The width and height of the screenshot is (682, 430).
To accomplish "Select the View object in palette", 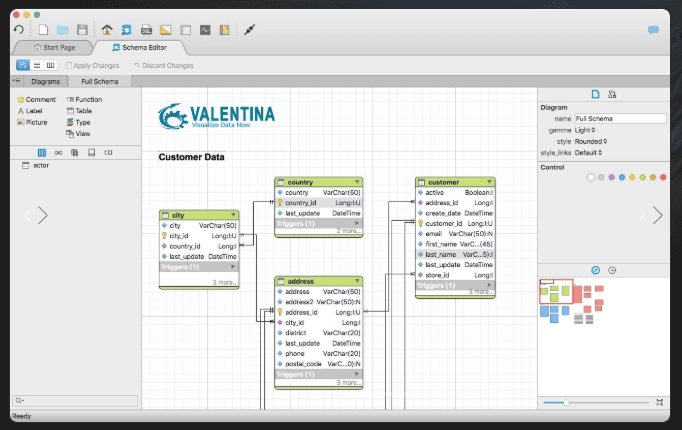I will point(78,133).
